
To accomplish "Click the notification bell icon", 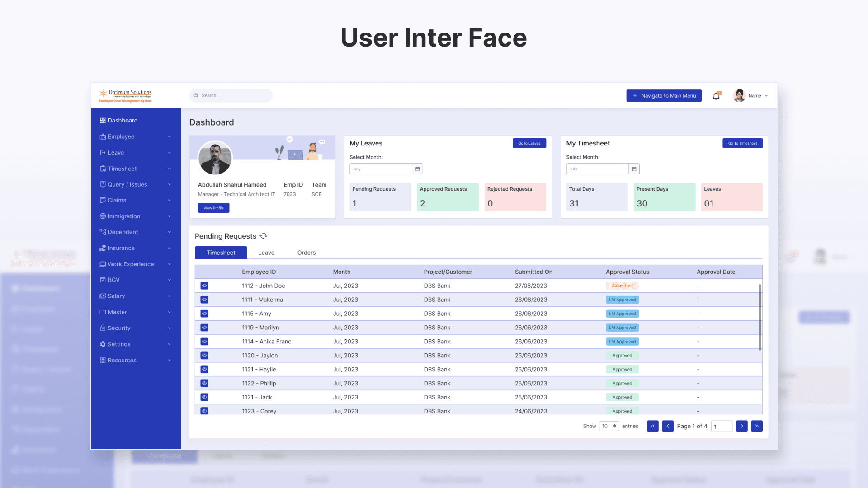I will click(x=716, y=96).
